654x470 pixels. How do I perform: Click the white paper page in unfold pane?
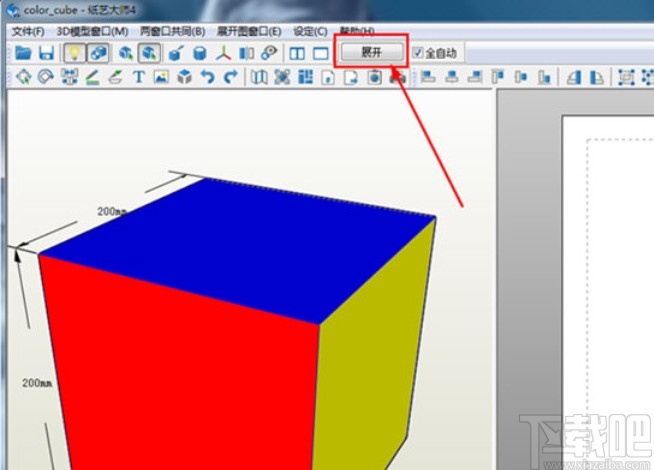(608, 292)
